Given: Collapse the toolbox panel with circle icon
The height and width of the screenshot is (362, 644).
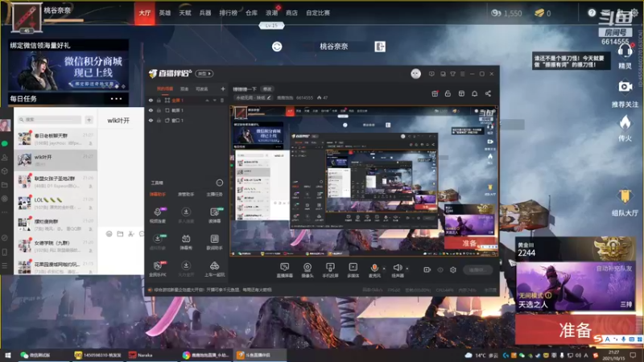Looking at the screenshot, I should click(x=220, y=183).
